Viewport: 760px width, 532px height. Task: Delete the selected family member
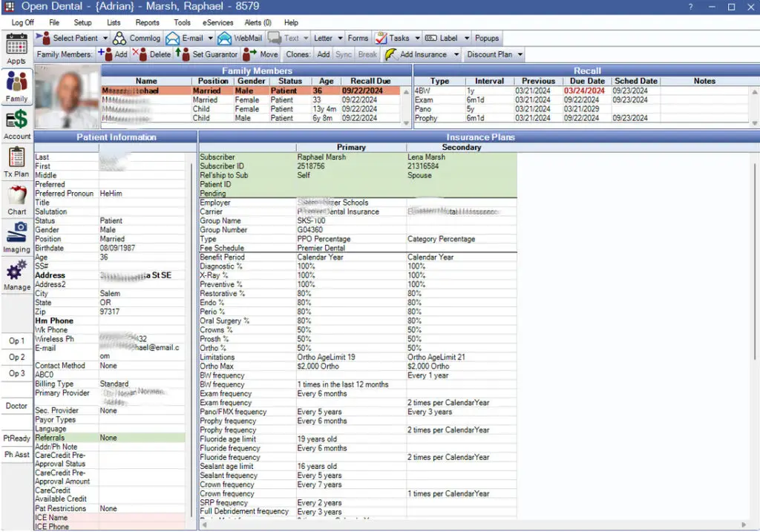(x=152, y=54)
